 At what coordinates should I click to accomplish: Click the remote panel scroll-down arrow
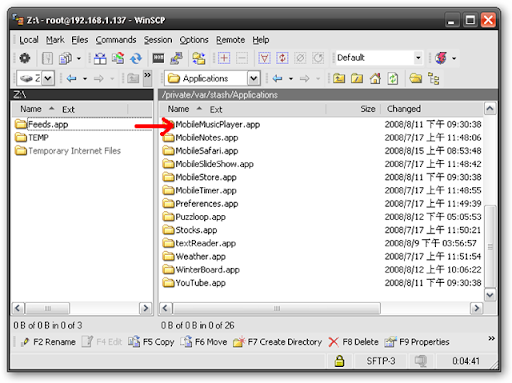click(x=490, y=295)
